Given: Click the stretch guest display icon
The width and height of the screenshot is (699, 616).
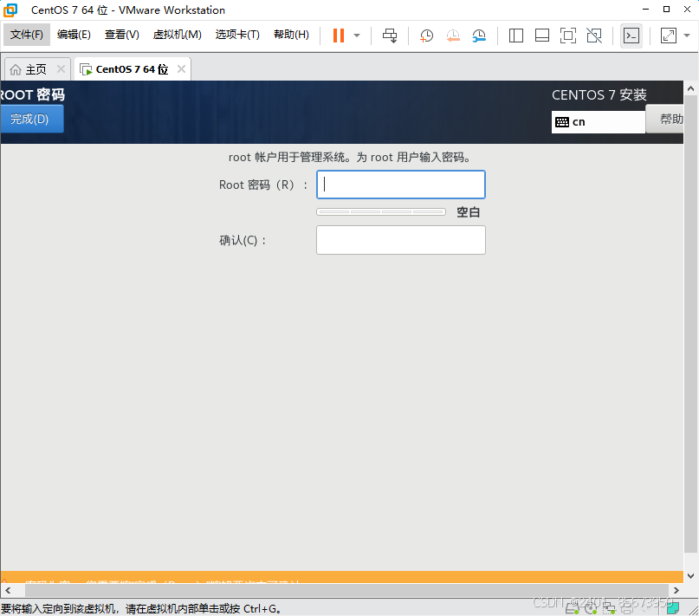Looking at the screenshot, I should 668,36.
